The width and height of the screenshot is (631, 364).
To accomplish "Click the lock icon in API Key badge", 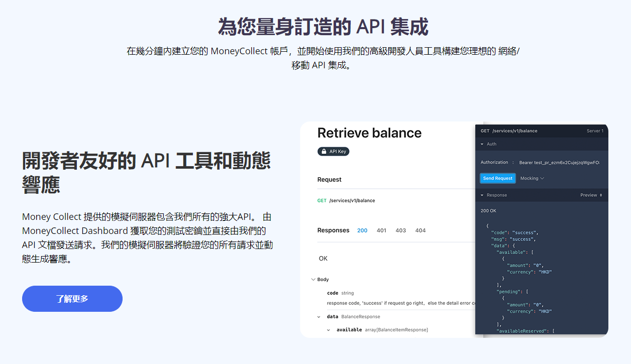I will [324, 151].
